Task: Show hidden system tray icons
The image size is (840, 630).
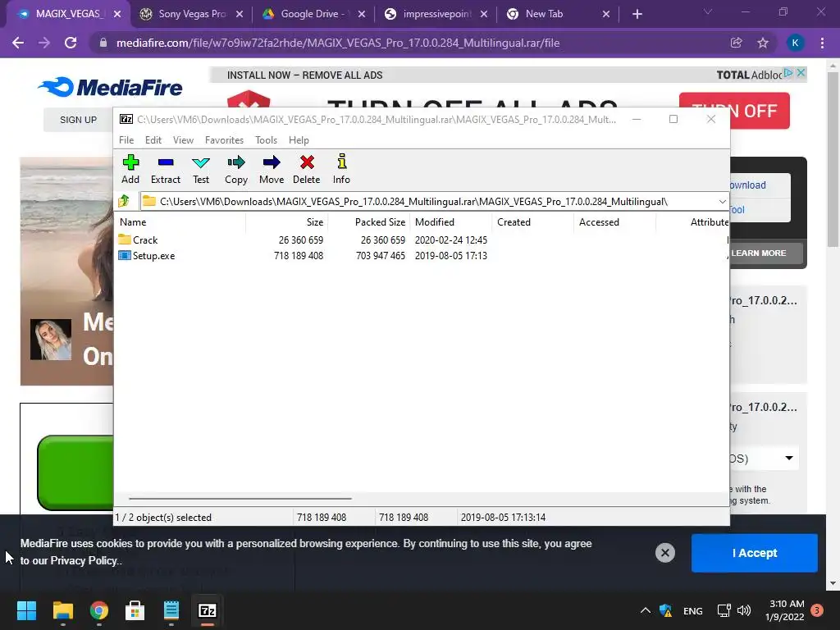Action: coord(646,610)
